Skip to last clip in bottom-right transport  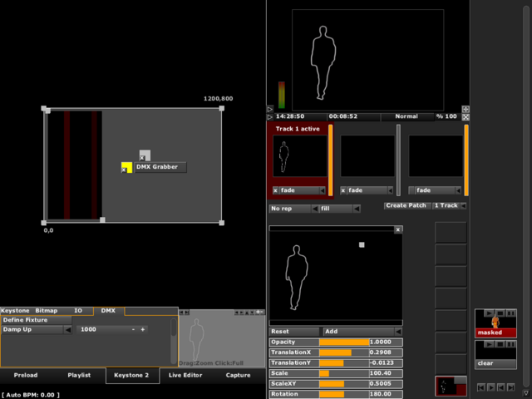pos(510,387)
